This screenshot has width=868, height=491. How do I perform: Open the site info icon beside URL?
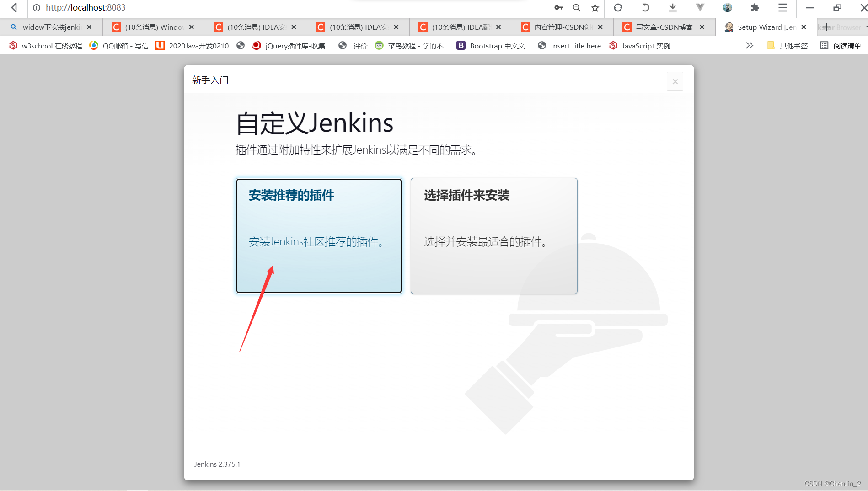coord(37,8)
